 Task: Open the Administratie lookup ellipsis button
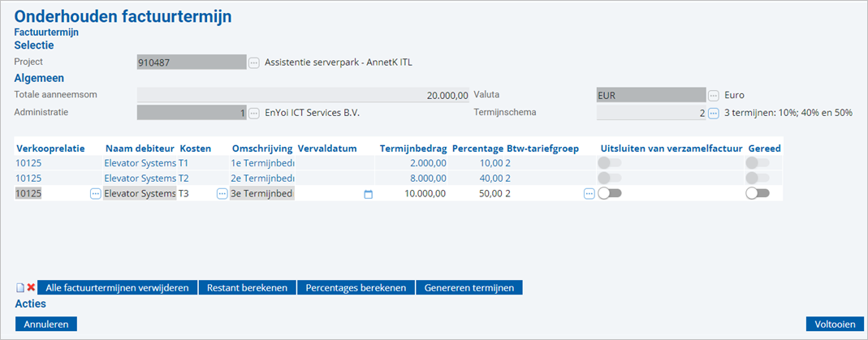pos(253,114)
